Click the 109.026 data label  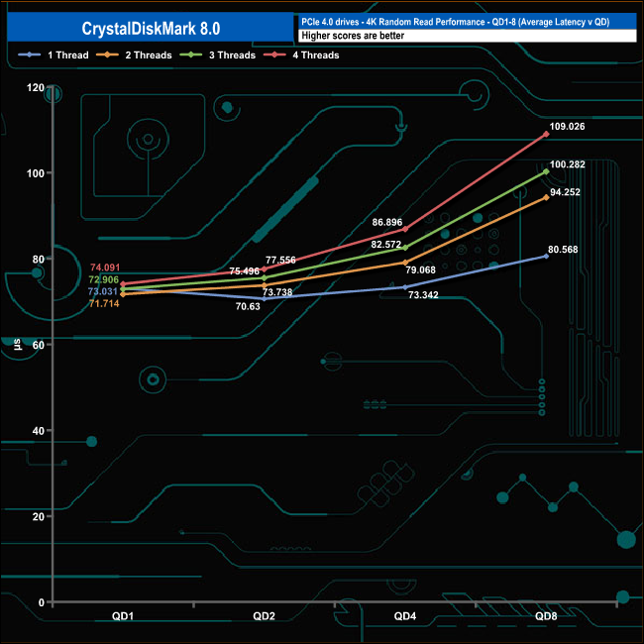[x=567, y=127]
